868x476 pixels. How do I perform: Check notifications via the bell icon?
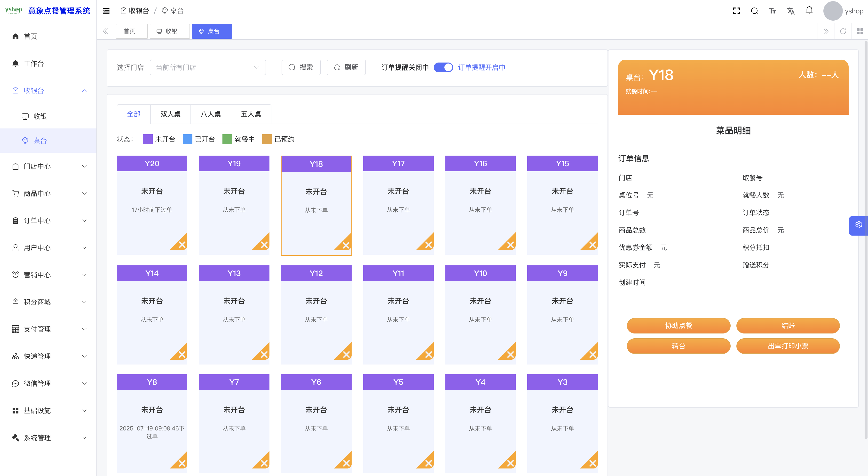click(809, 11)
